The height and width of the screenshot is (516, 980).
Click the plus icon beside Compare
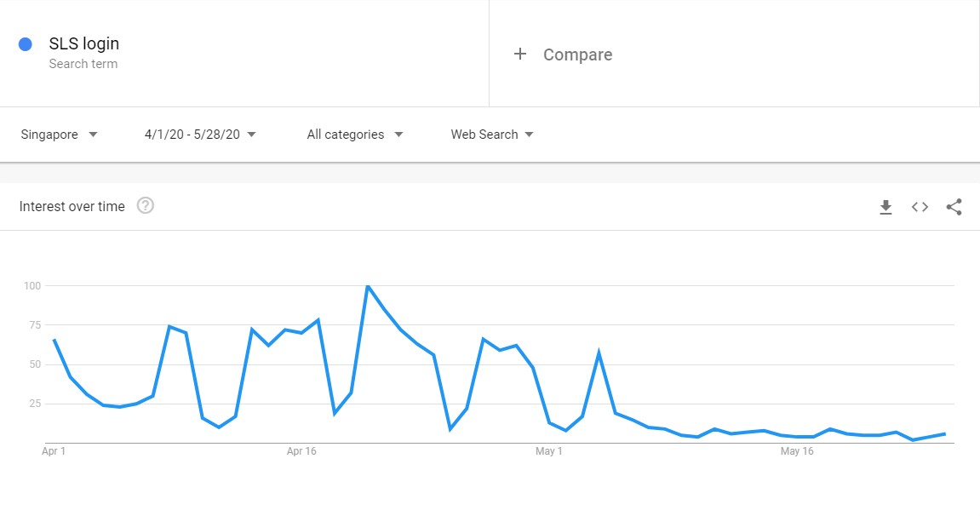[520, 54]
